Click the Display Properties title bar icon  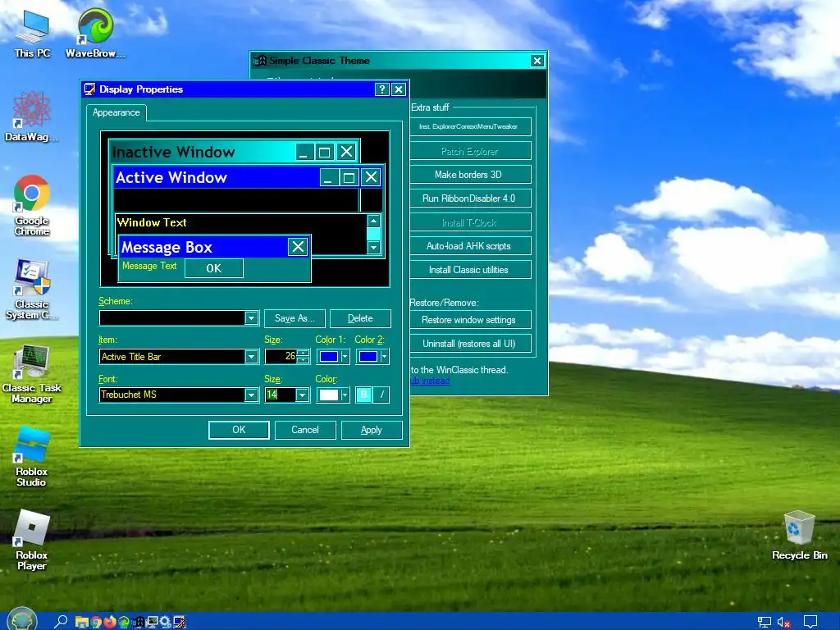tap(89, 89)
